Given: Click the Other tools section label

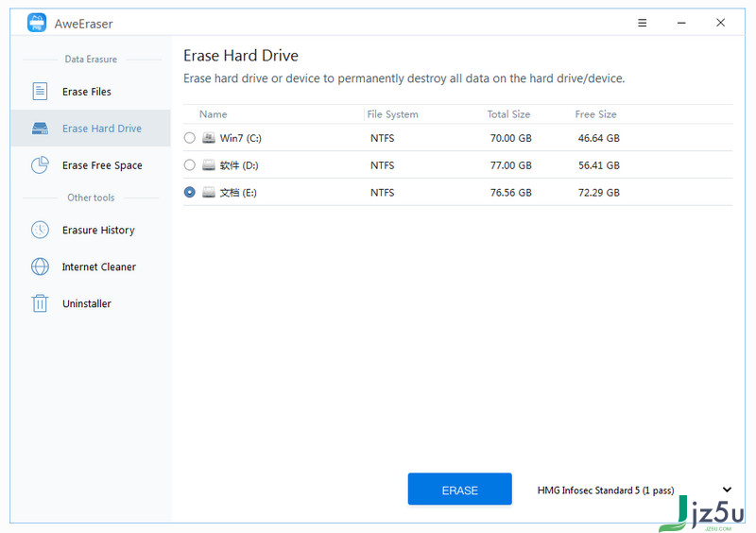Looking at the screenshot, I should click(x=91, y=198).
